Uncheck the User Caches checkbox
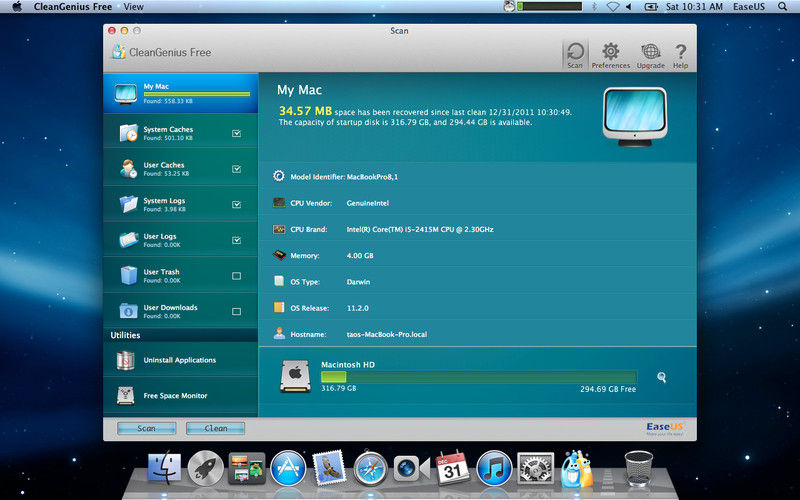The width and height of the screenshot is (800, 500). click(x=236, y=169)
